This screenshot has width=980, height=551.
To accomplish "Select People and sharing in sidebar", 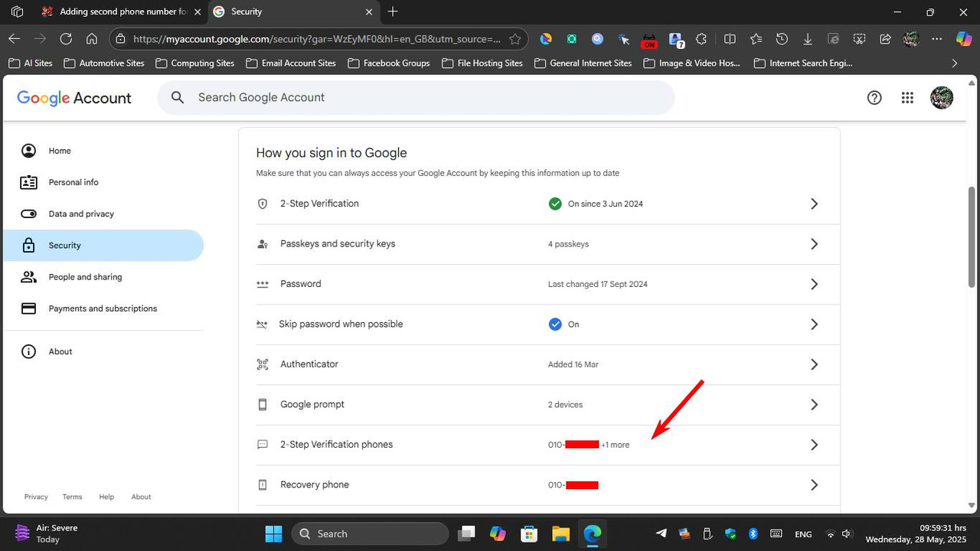I will click(x=103, y=277).
